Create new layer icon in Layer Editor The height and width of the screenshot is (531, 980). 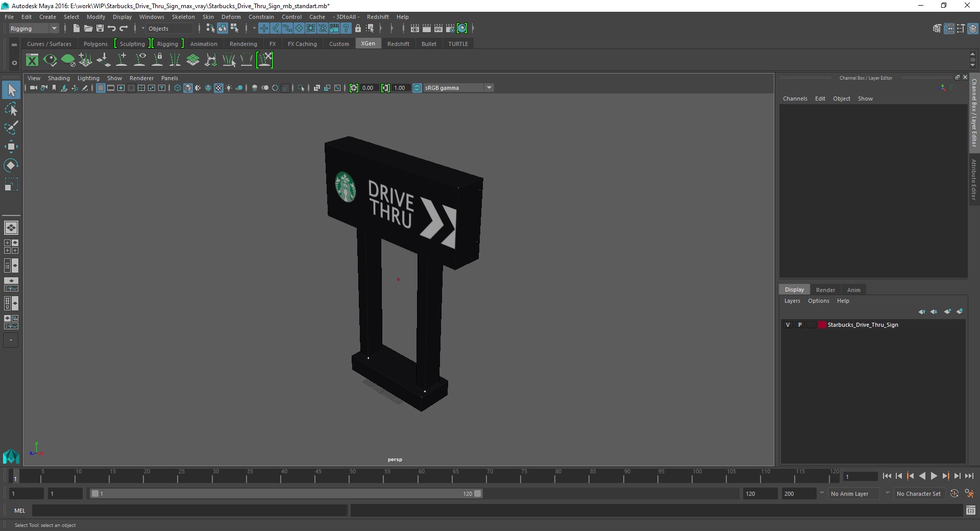pyautogui.click(x=947, y=311)
